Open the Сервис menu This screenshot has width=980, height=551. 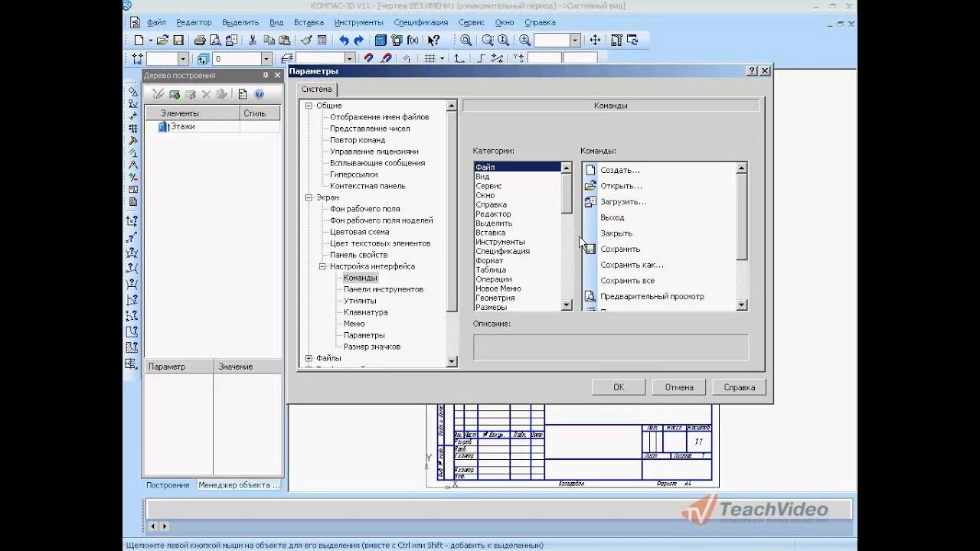472,22
